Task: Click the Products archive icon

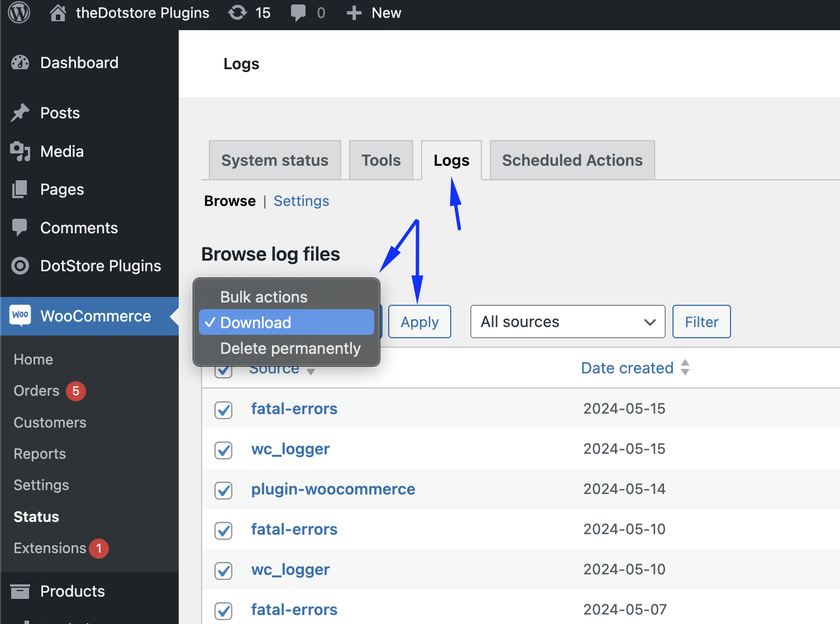Action: [20, 591]
